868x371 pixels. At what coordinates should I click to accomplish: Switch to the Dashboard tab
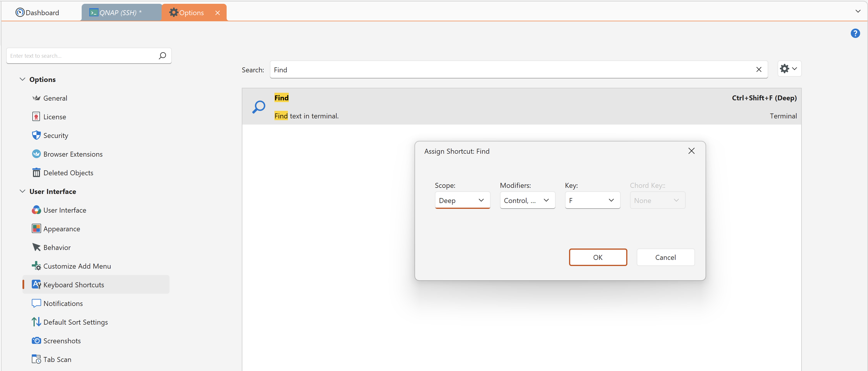38,13
